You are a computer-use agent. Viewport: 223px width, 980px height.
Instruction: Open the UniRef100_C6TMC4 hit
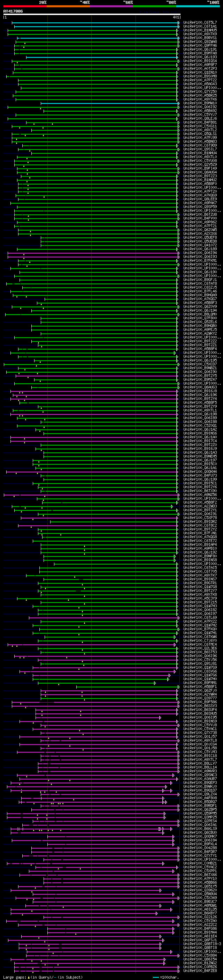point(200,645)
